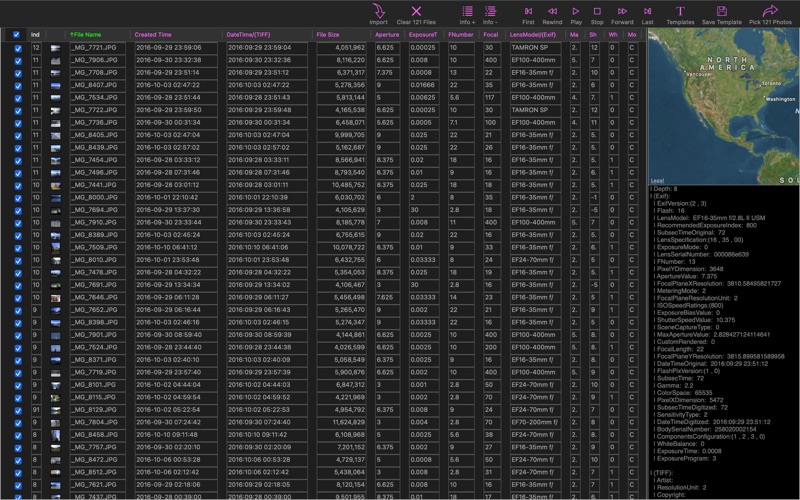Sort by the File Name column header
This screenshot has width=800, height=500.
click(86, 35)
